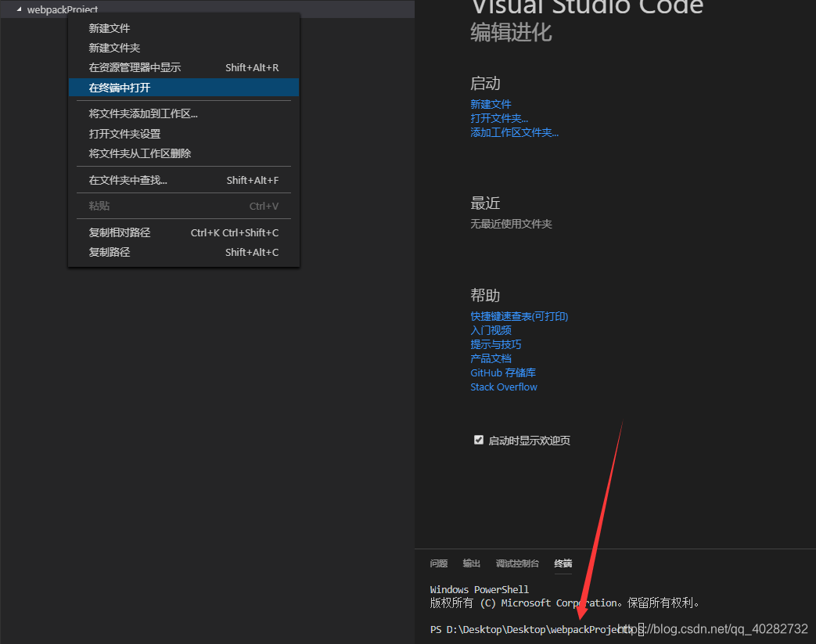Image resolution: width=816 pixels, height=644 pixels.
Task: Click 将文件夹添加到工作区 menu item
Action: [142, 113]
